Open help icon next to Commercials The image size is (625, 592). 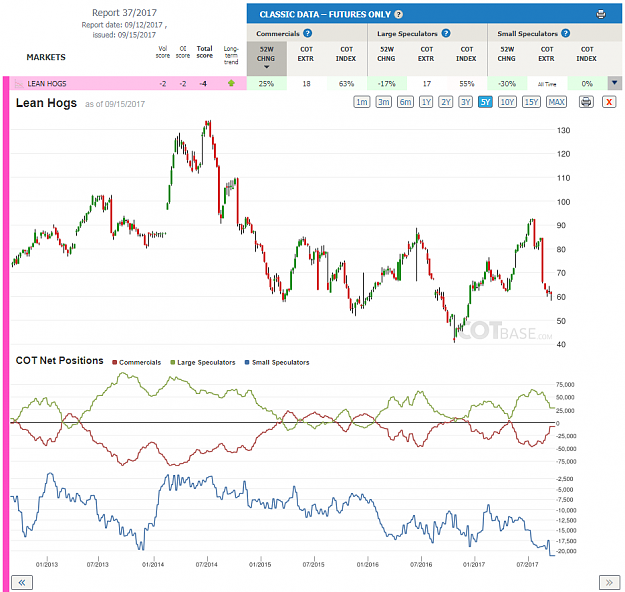point(307,33)
